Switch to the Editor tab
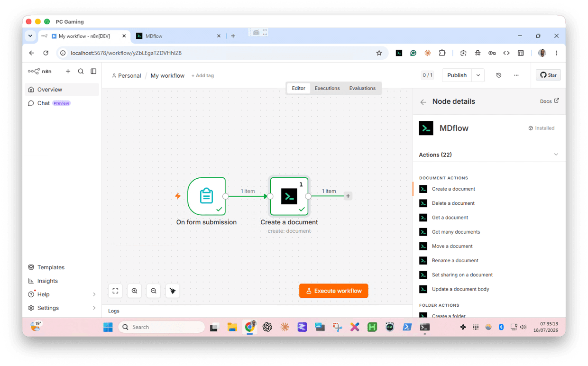 (299, 88)
